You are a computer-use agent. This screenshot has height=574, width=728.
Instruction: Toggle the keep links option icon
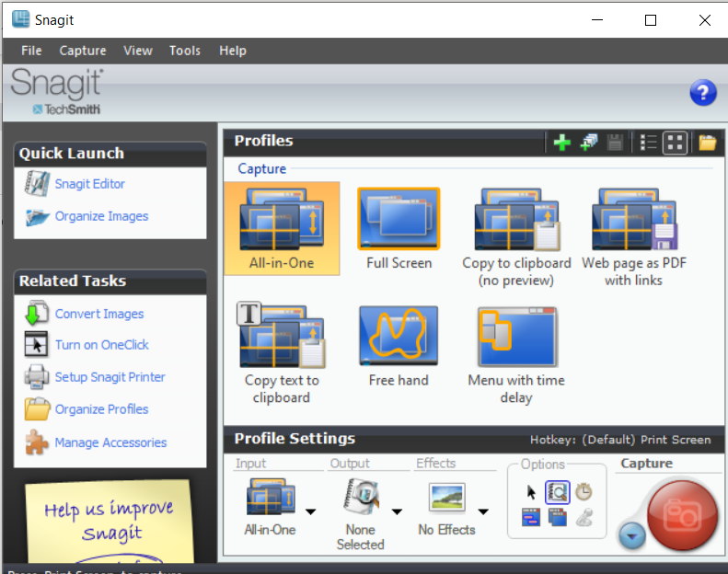(x=531, y=517)
